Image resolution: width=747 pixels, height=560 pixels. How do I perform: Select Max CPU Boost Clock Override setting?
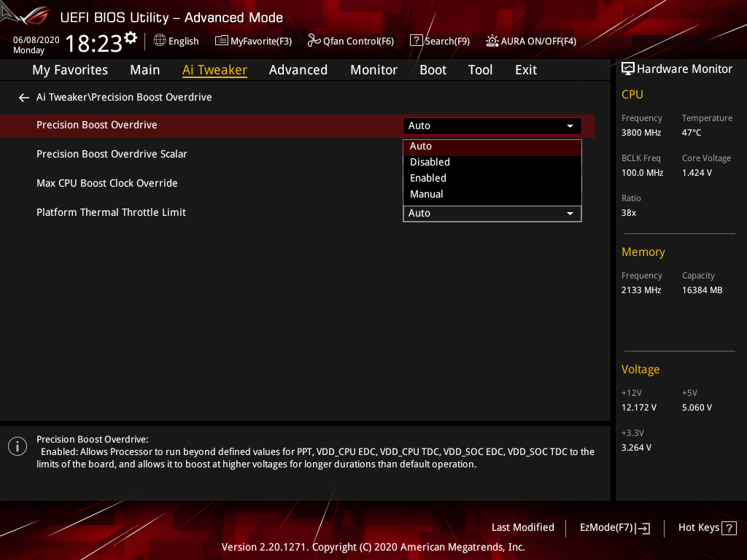(x=107, y=183)
